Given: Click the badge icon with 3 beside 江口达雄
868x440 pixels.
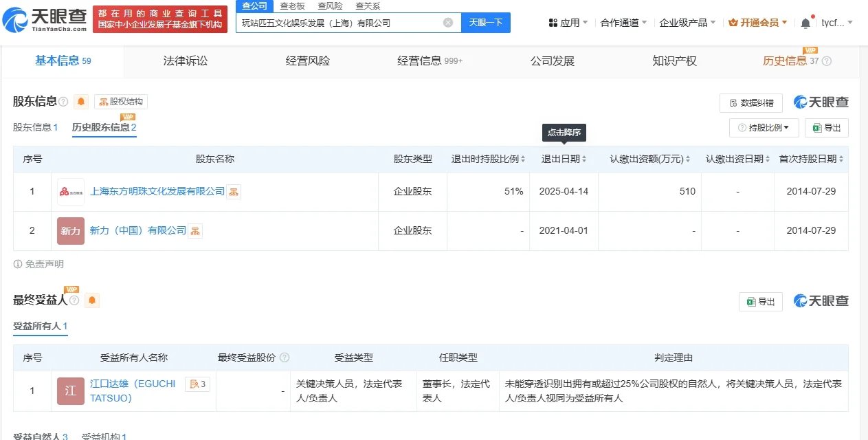Looking at the screenshot, I should click(x=197, y=384).
